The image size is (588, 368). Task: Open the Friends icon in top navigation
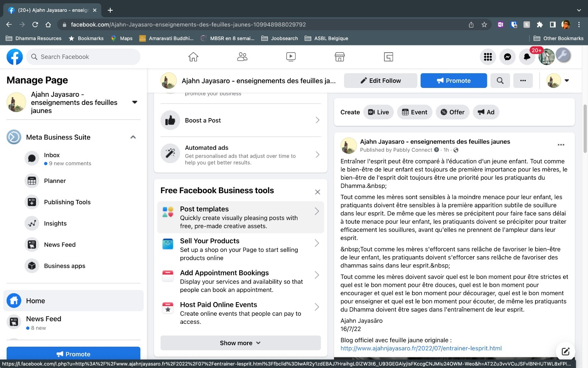242,57
